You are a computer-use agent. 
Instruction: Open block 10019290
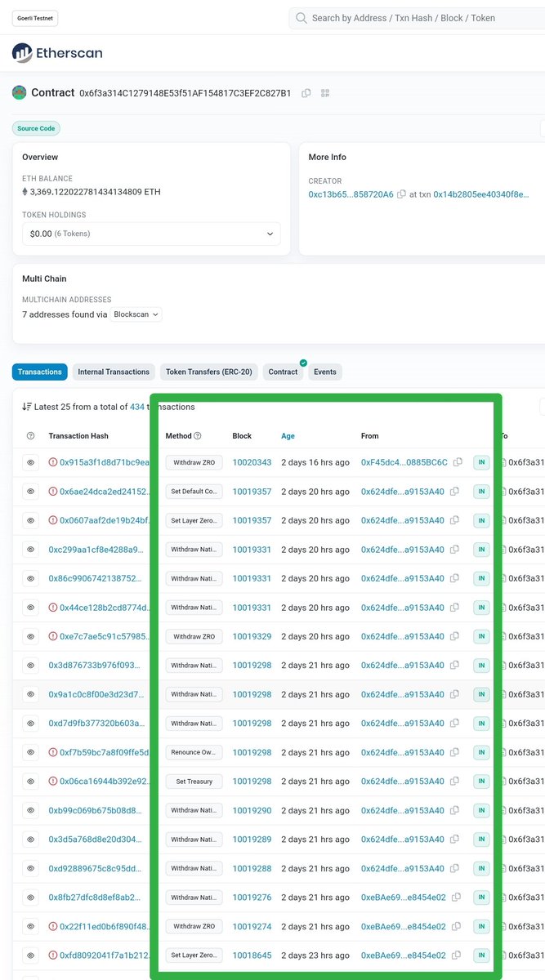(252, 810)
